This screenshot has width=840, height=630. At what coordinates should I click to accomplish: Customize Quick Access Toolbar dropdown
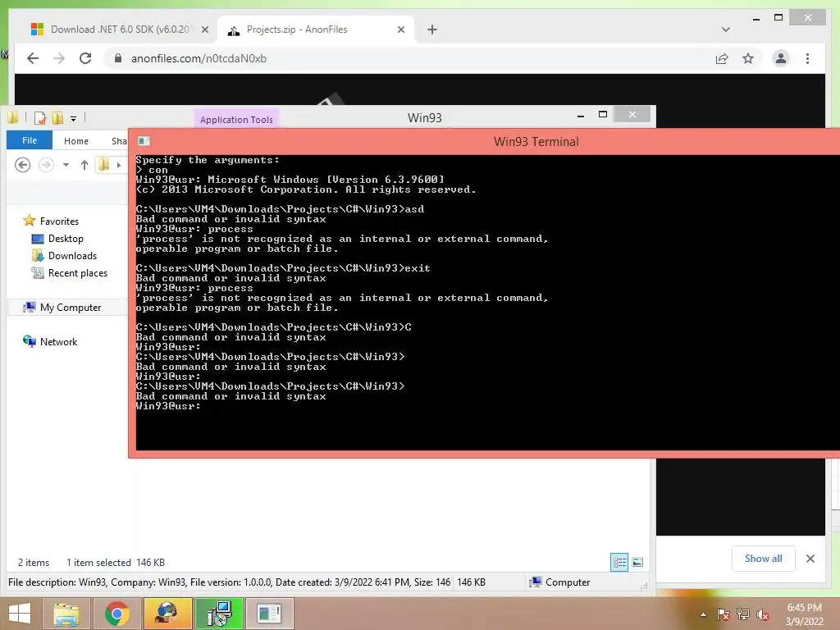[x=73, y=118]
